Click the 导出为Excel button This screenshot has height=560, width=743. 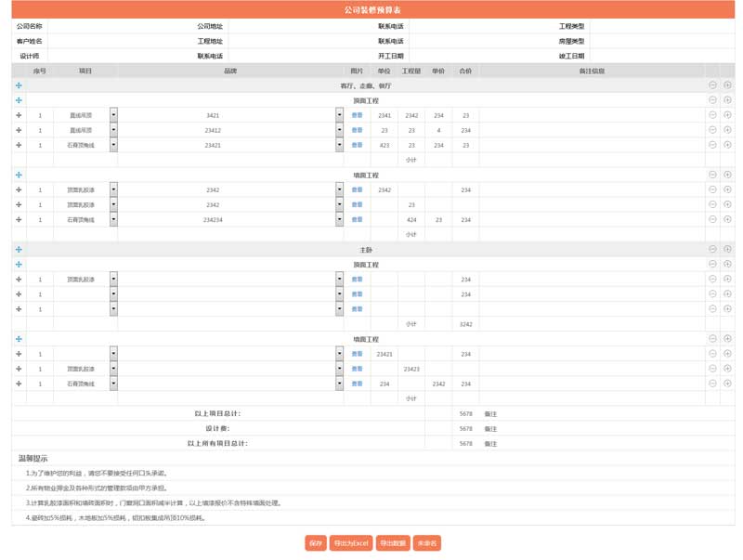pyautogui.click(x=351, y=543)
